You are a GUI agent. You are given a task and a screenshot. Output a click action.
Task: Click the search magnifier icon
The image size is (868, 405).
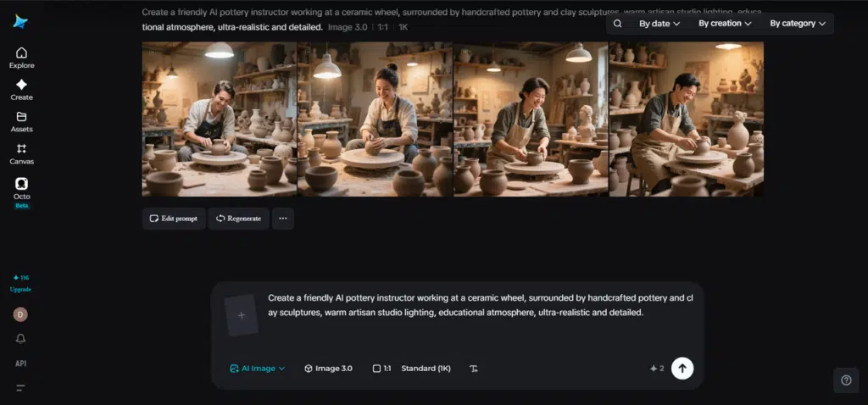(618, 24)
